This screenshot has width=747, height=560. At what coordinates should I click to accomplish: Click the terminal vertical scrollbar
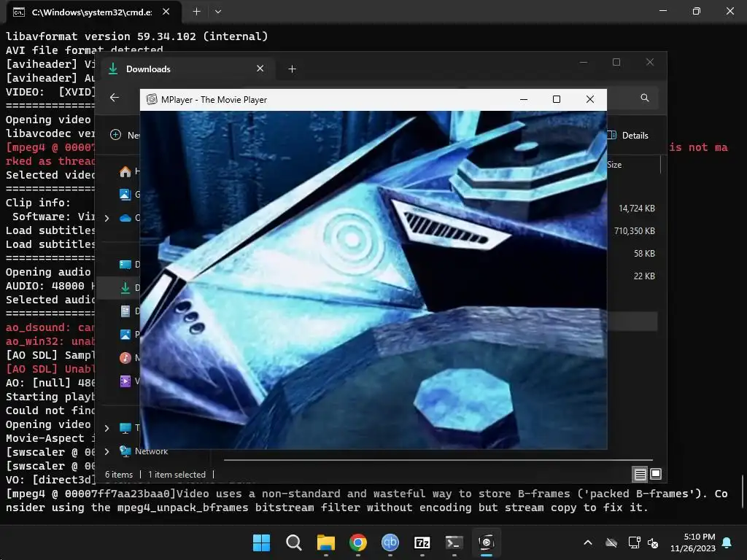click(742, 492)
